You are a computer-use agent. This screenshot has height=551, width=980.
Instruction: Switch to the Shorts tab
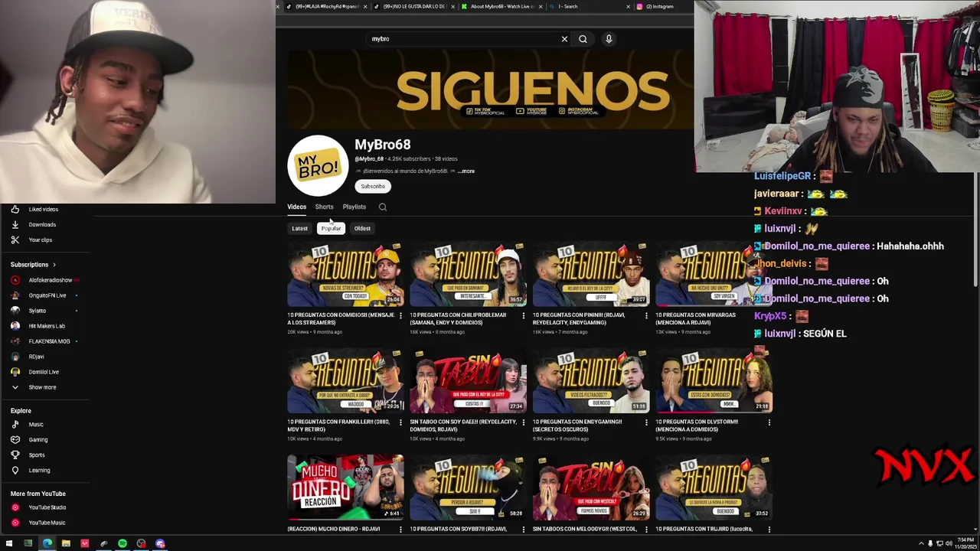coord(325,207)
